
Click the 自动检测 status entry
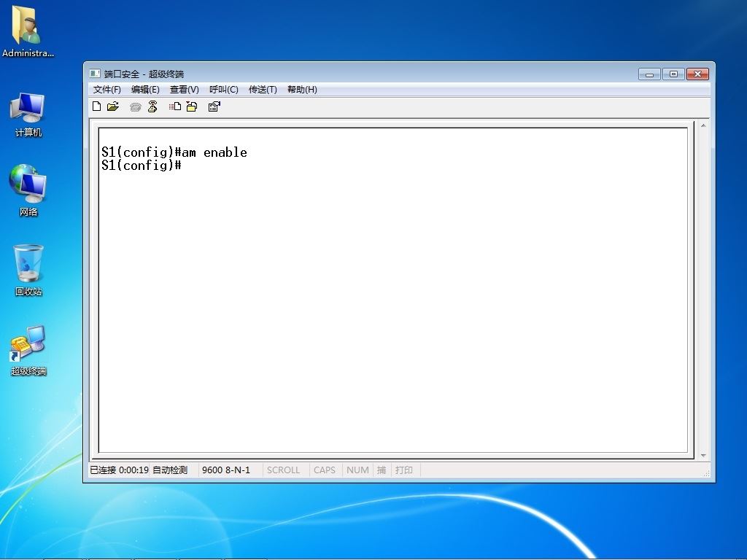(169, 470)
